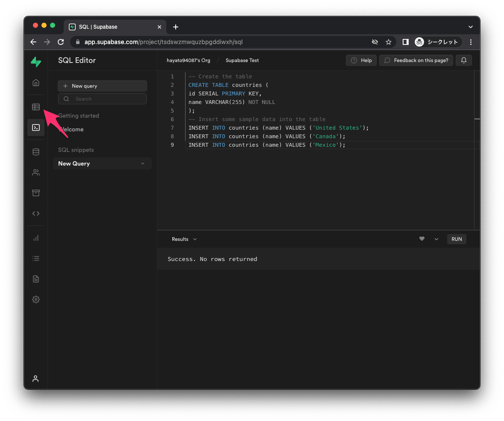The width and height of the screenshot is (504, 421).
Task: Click the lock icon in address bar
Action: point(77,42)
